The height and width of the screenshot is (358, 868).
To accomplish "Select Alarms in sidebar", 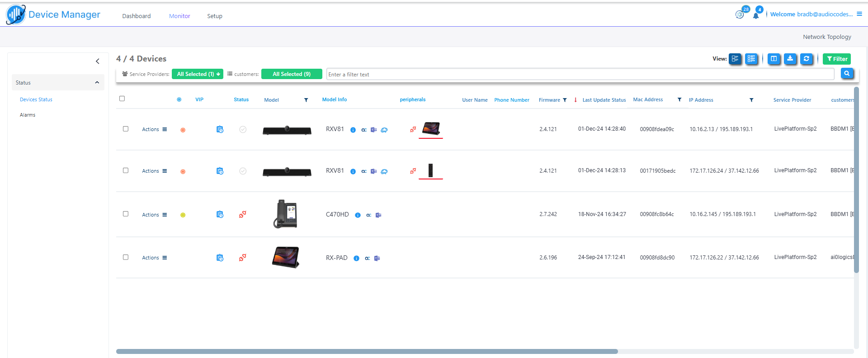I will 28,115.
